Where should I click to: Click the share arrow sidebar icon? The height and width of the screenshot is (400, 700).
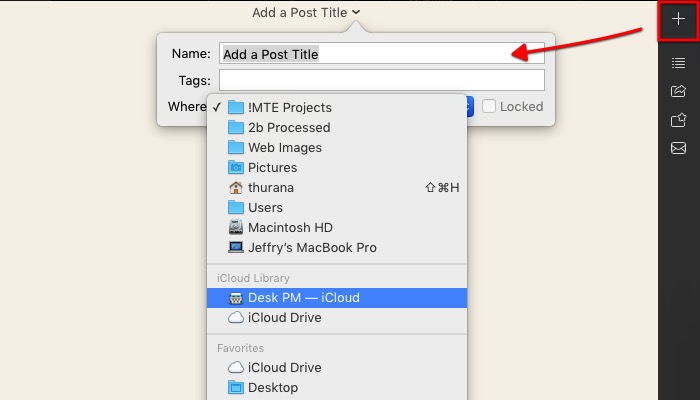678,91
